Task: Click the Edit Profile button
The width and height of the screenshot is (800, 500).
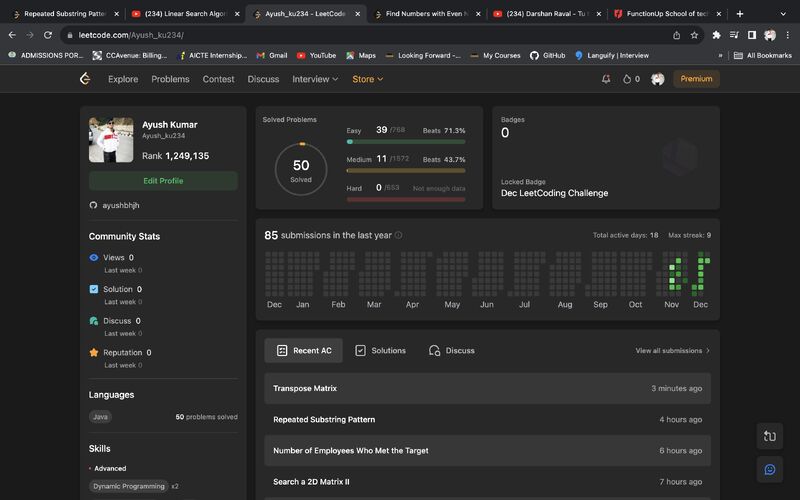Action: 163,181
